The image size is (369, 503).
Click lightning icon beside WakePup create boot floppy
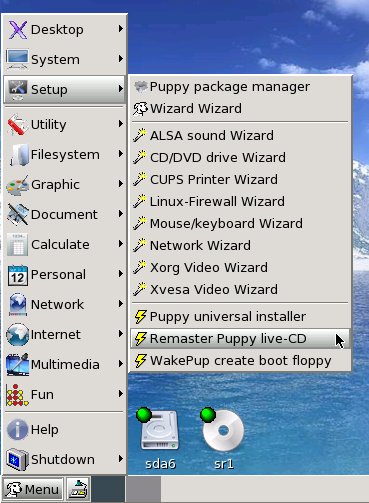[141, 361]
